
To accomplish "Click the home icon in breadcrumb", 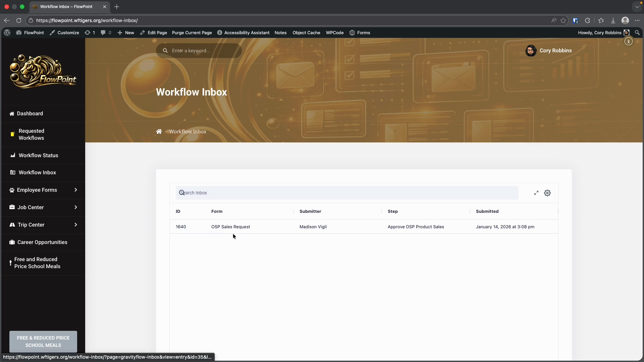I will tap(159, 131).
